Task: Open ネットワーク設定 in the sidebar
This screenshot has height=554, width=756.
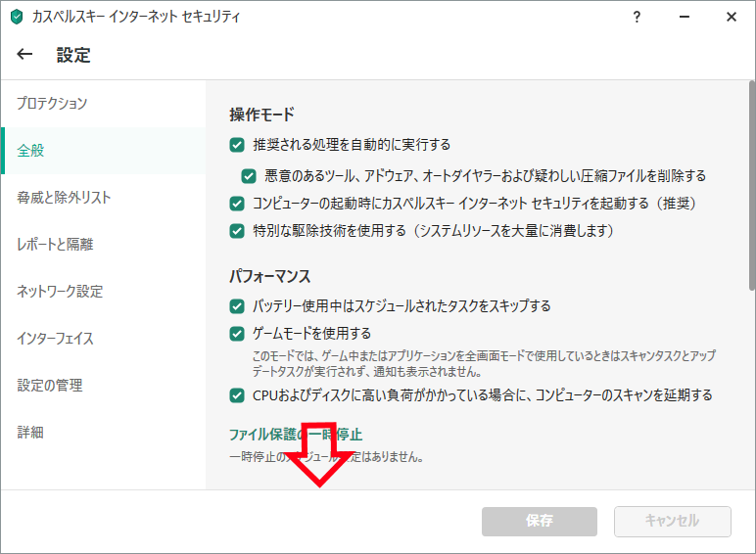Action: [x=60, y=292]
